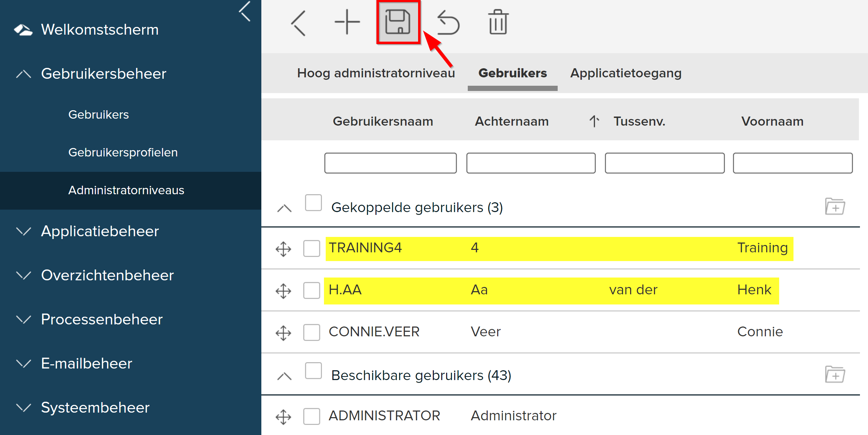Click first name 'Henk'
Screen dimensions: 868x435
[x=754, y=290]
